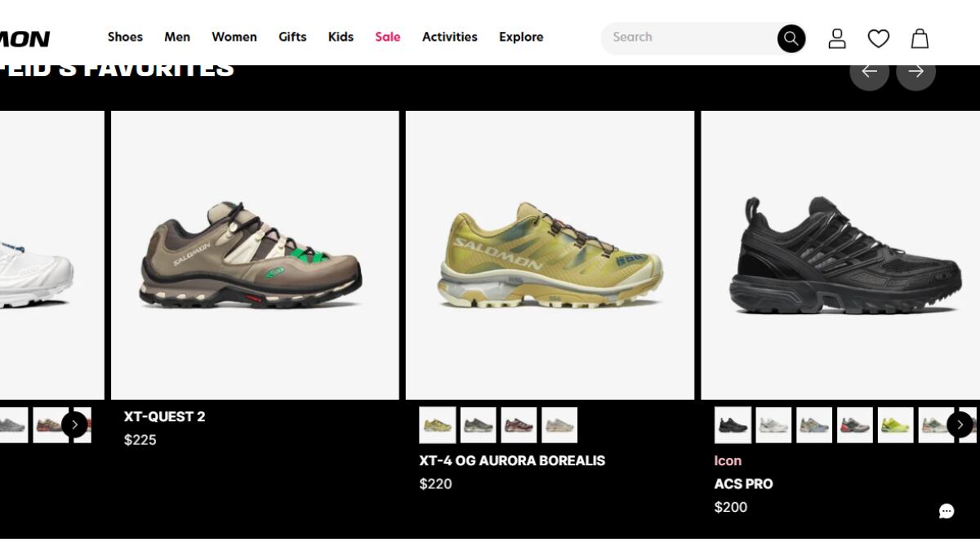This screenshot has height=551, width=980.
Task: Show more ACS PRO color swatches
Action: 960,424
